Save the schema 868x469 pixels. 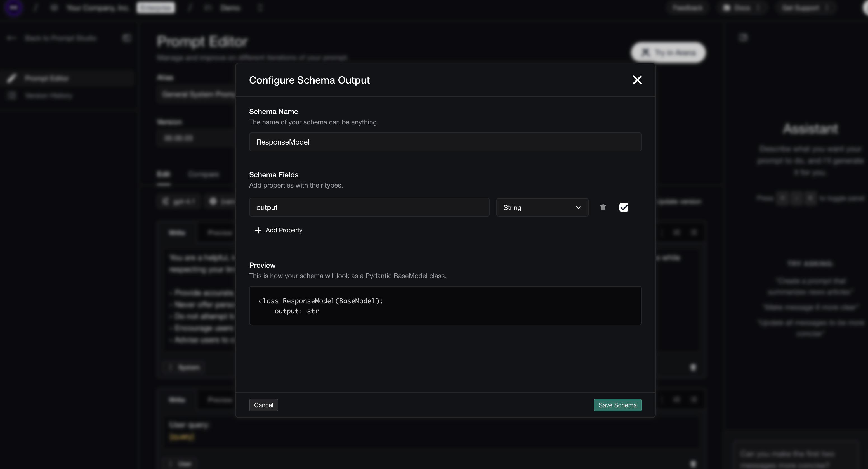617,405
